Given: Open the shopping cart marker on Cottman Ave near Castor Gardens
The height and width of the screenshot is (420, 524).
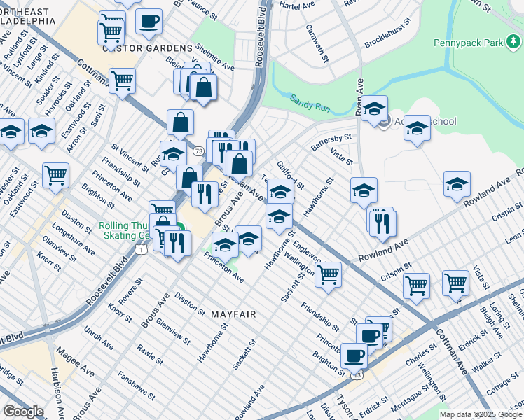Looking at the screenshot, I should [122, 82].
